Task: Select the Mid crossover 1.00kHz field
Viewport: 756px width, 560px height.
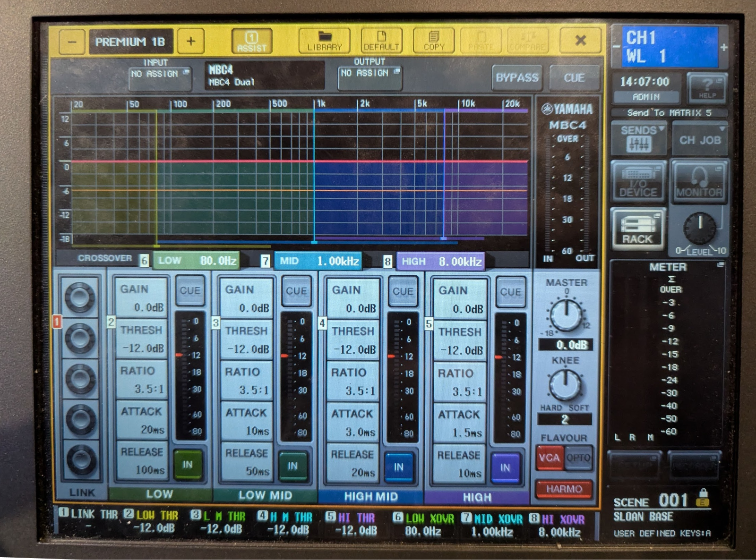Action: pos(318,261)
